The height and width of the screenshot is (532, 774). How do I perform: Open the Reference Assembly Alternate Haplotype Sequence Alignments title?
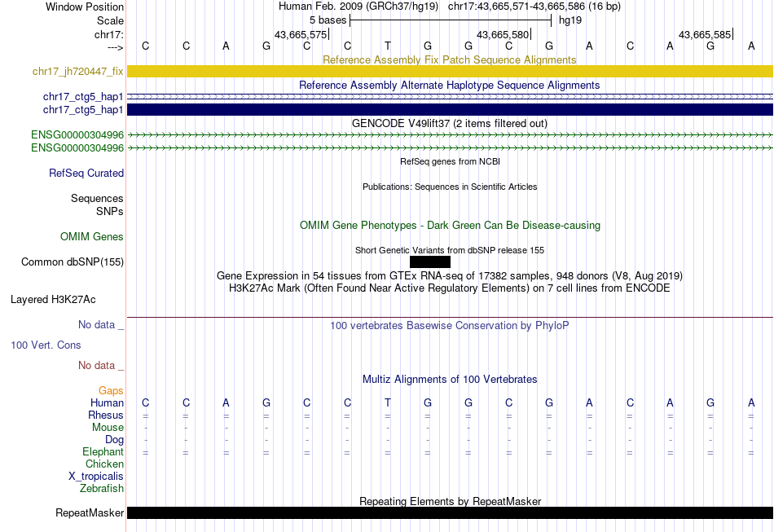(449, 85)
